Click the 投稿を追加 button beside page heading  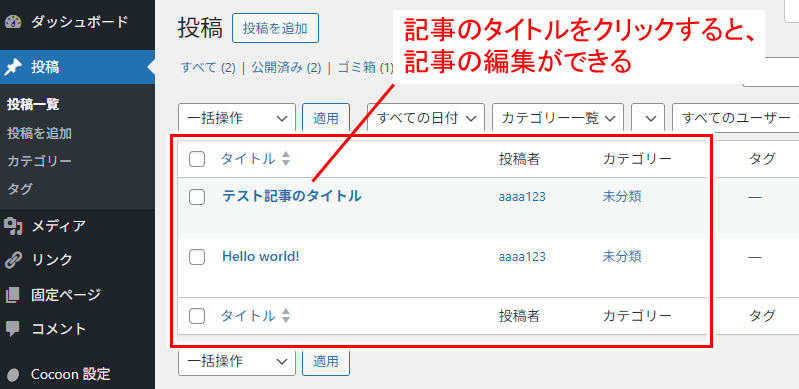(275, 29)
